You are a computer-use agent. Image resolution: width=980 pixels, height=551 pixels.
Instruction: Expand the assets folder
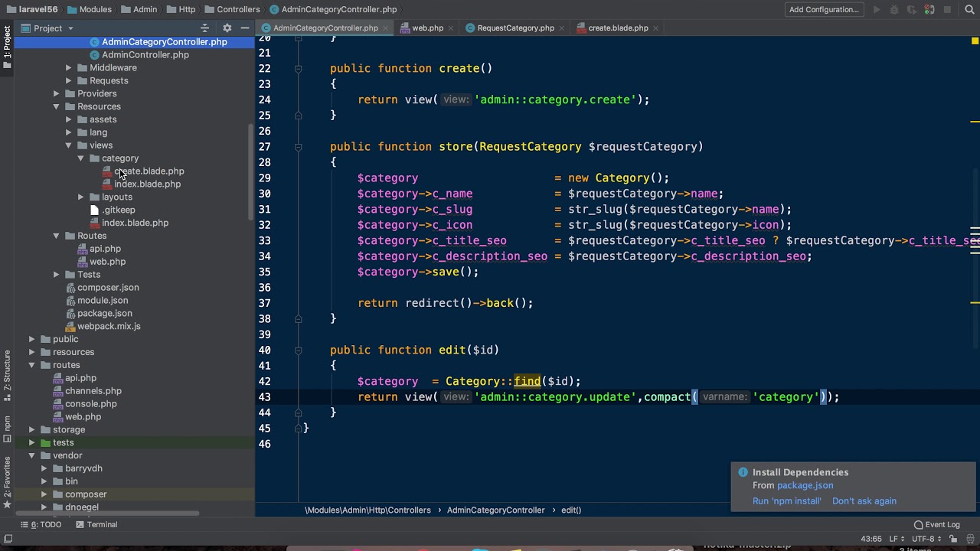69,119
